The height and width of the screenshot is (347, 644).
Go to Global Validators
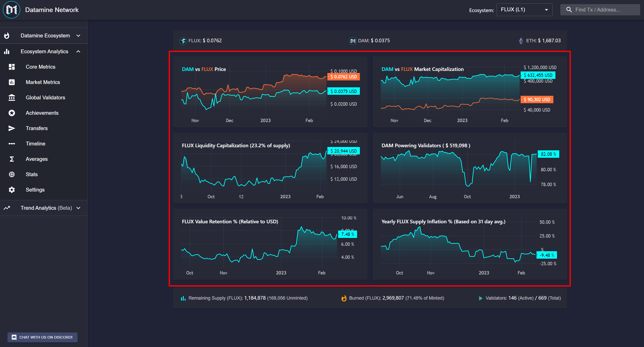45,98
